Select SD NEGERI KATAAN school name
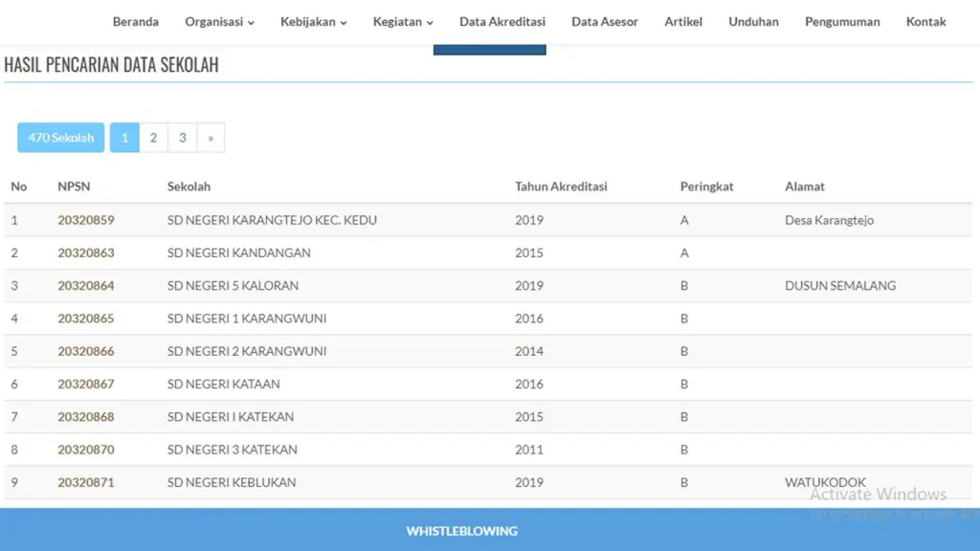980x551 pixels. tap(223, 385)
